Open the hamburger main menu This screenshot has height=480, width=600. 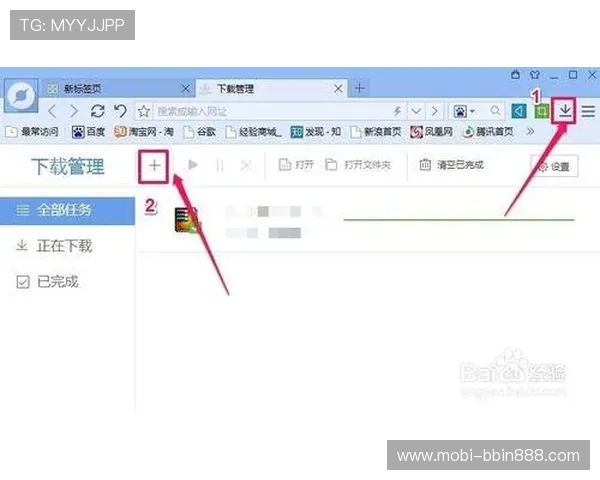point(588,111)
